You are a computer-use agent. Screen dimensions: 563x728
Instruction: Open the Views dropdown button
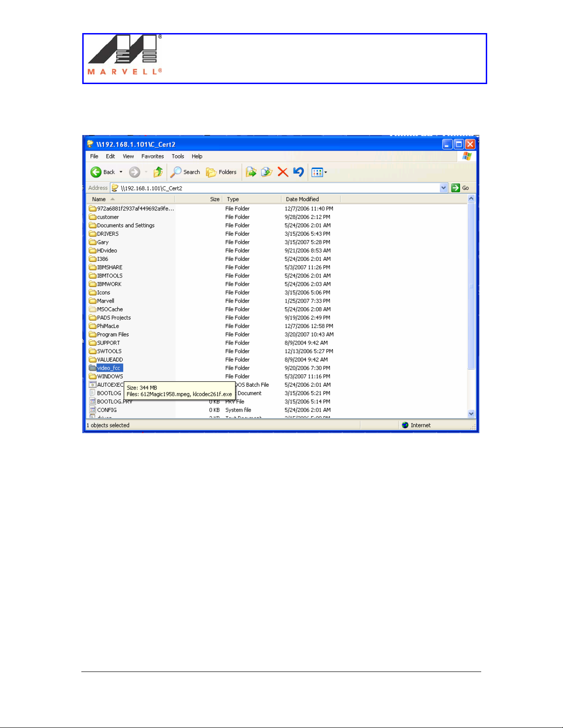click(x=319, y=173)
